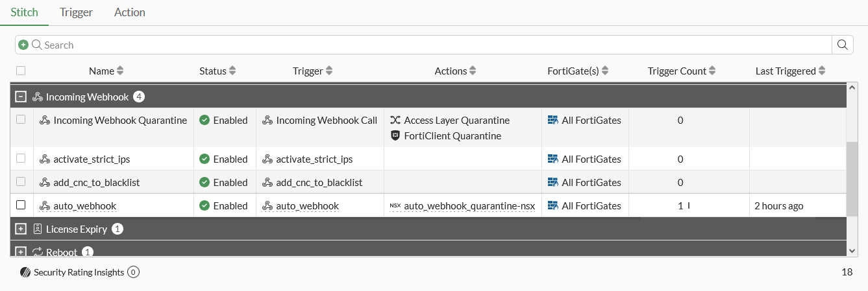Toggle the select-all header checkbox
The image size is (868, 291).
pos(21,71)
